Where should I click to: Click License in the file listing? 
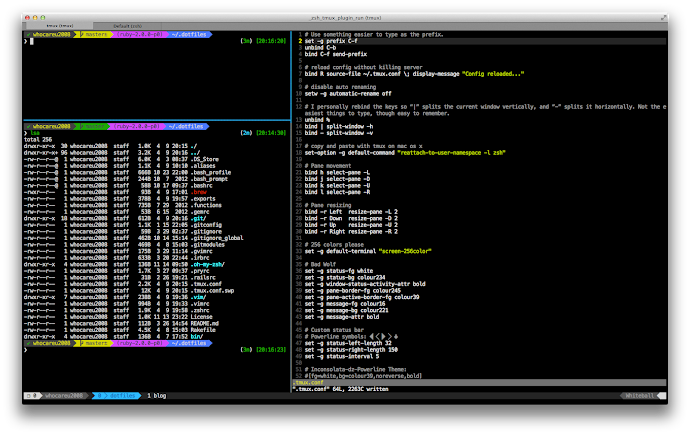tap(202, 317)
